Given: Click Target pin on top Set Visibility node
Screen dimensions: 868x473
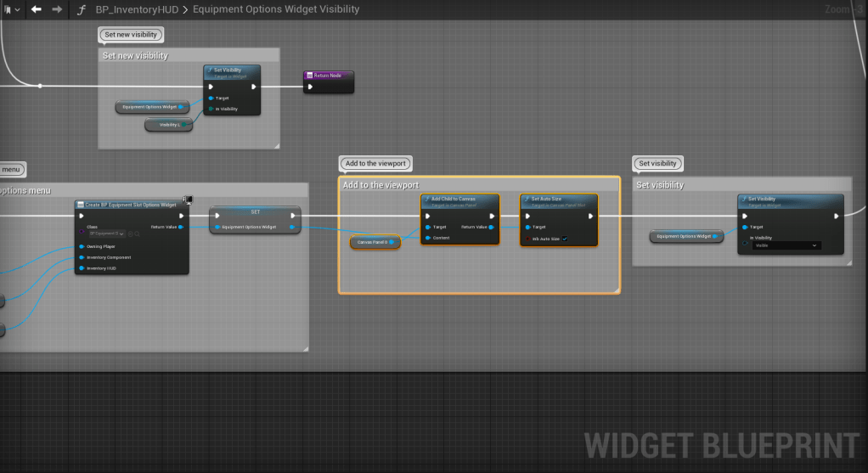Looking at the screenshot, I should 211,98.
